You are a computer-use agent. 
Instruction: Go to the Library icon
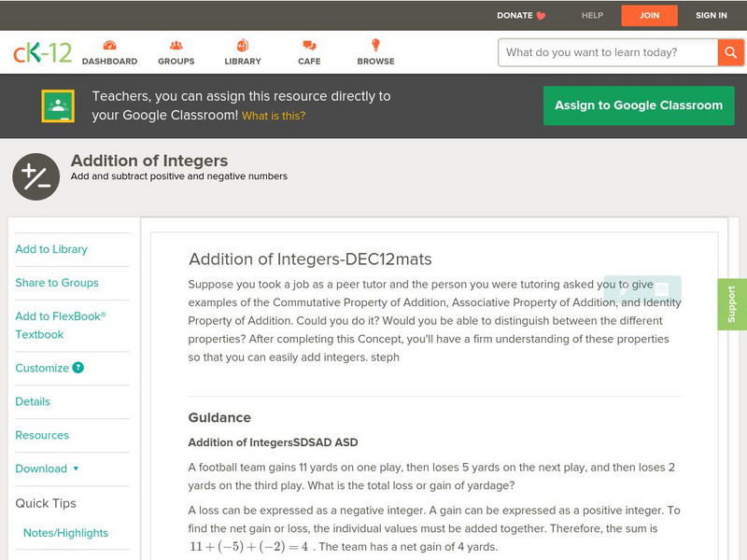[x=243, y=46]
